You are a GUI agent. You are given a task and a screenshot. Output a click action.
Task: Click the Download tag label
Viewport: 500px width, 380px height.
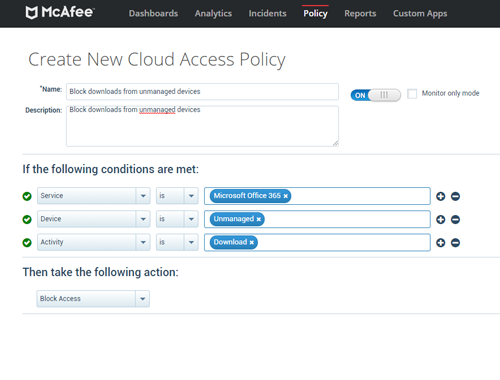point(230,242)
